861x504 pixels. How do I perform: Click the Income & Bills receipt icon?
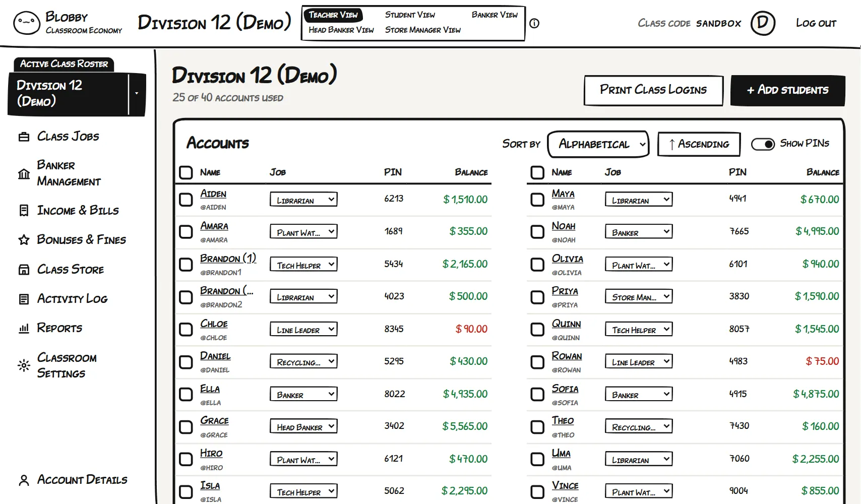[24, 210]
